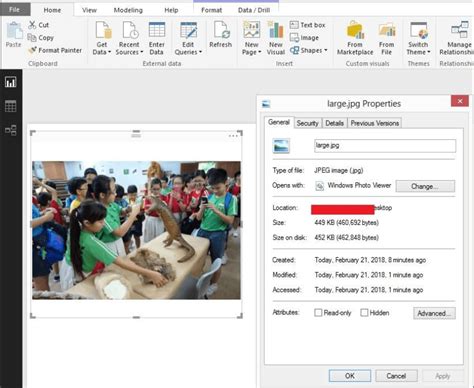Click OK in the Properties dialog
Image resolution: width=474 pixels, height=388 pixels.
pyautogui.click(x=350, y=376)
